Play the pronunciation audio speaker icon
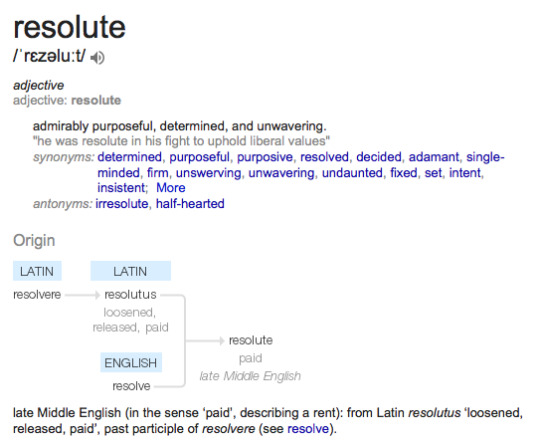Image resolution: width=540 pixels, height=445 pixels. click(97, 57)
